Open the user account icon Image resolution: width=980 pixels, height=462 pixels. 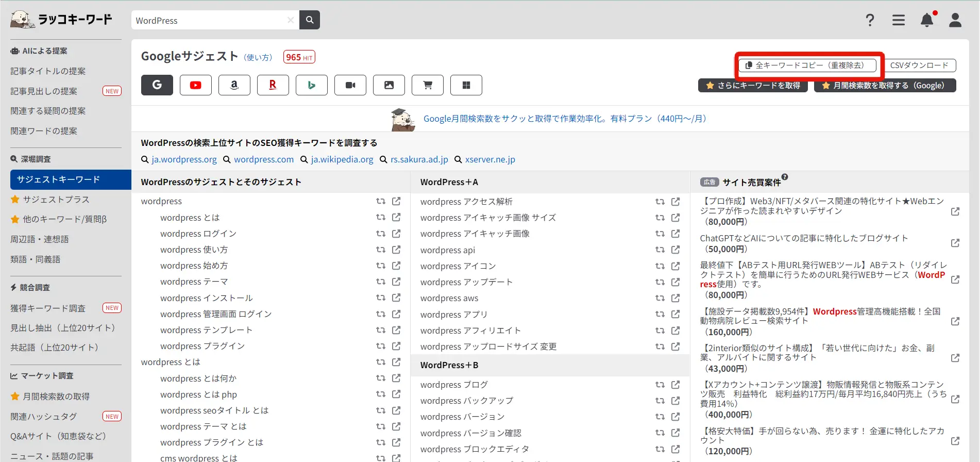point(955,20)
